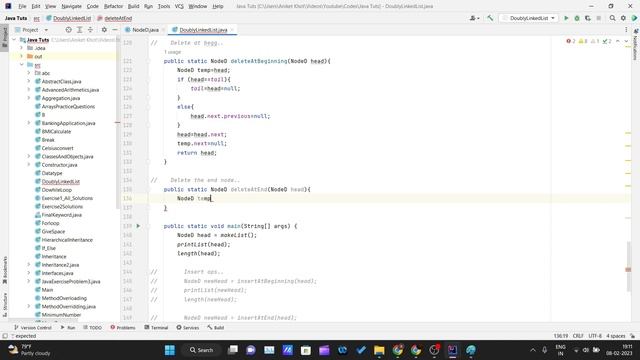640x360 pixels.
Task: Open editor tabs more options menu
Action: [626, 30]
